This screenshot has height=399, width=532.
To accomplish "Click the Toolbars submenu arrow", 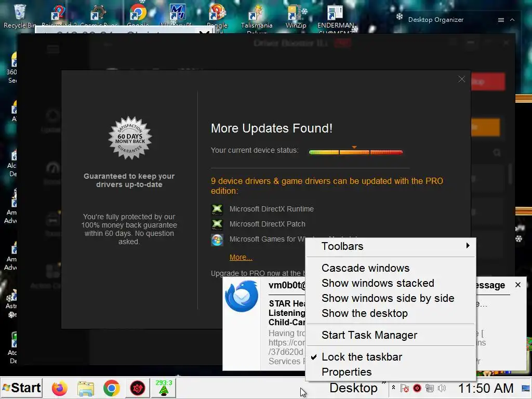I will point(468,245).
